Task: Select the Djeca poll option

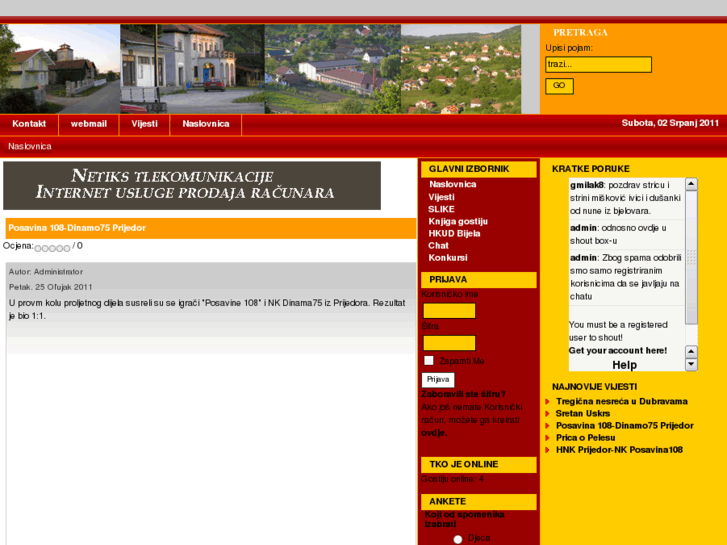Action: click(458, 539)
